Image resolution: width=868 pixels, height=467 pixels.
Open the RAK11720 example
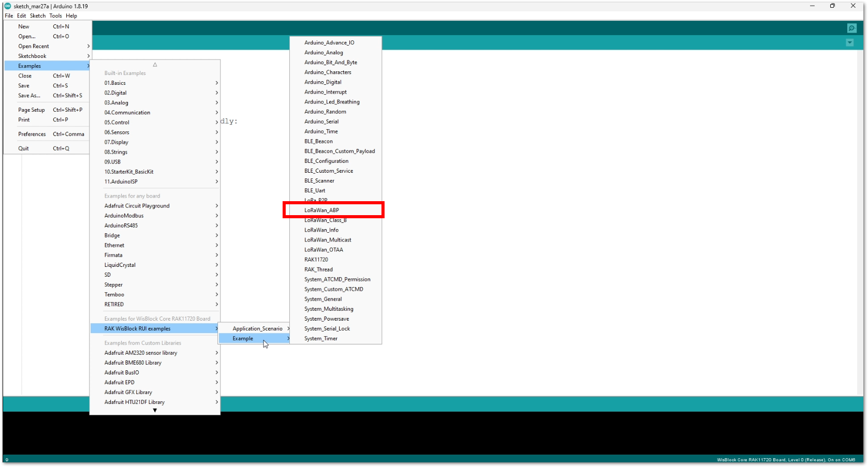[x=335, y=260]
